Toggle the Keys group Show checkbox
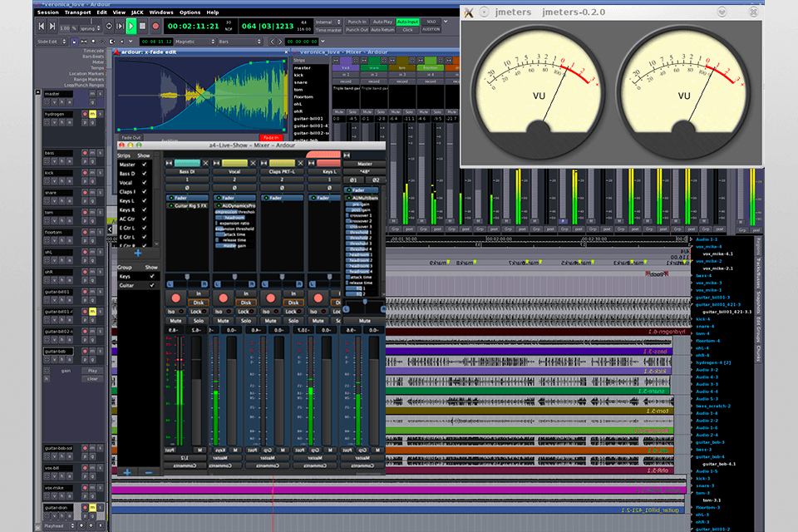The image size is (798, 532). [x=151, y=276]
